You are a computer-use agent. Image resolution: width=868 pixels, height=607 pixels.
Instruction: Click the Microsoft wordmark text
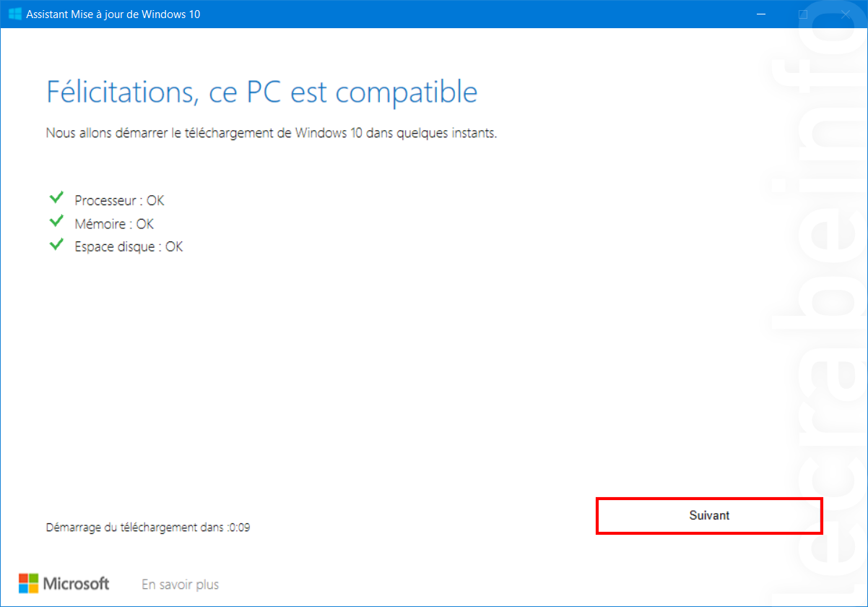click(x=77, y=583)
